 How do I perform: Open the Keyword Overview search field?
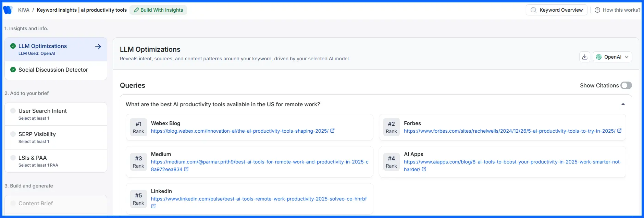point(557,10)
